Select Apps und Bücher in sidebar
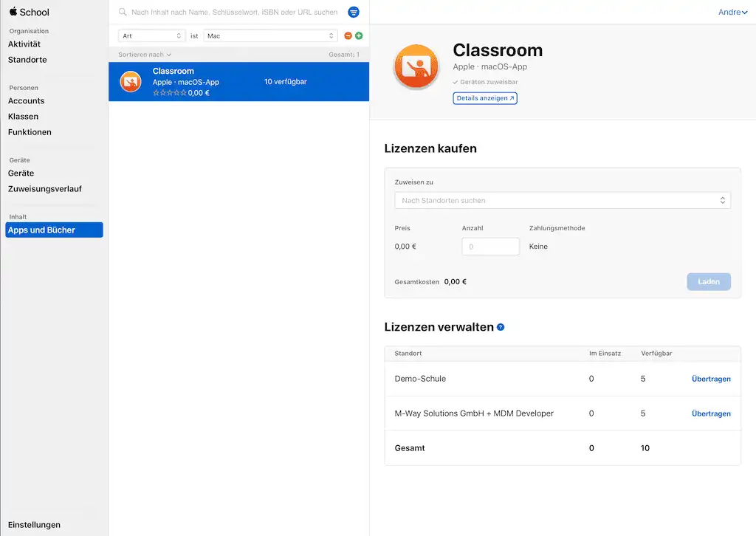This screenshot has height=536, width=756. pos(54,230)
